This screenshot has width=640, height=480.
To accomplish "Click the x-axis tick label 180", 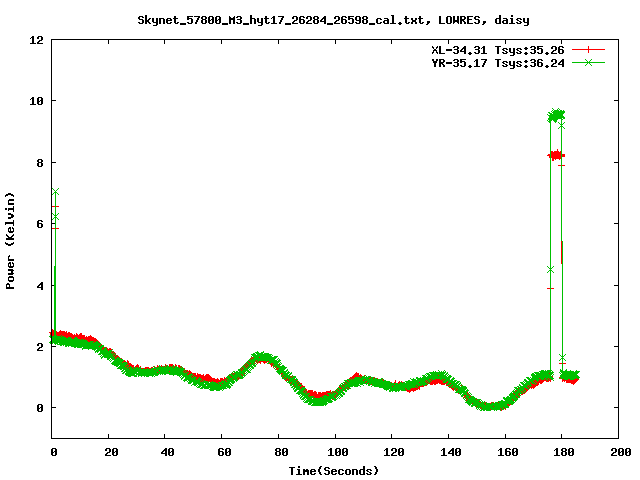I will click(x=564, y=452).
